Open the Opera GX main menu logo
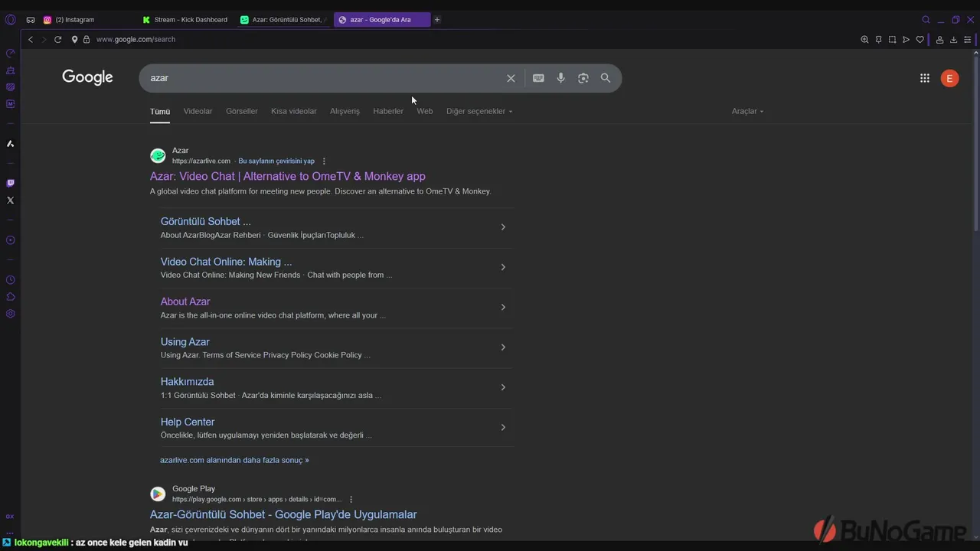The height and width of the screenshot is (551, 980). (x=10, y=19)
